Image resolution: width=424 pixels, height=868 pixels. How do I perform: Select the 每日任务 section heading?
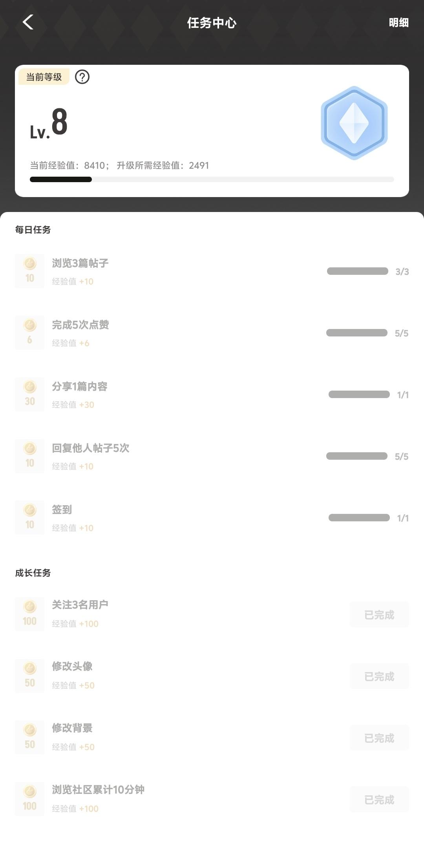(33, 230)
